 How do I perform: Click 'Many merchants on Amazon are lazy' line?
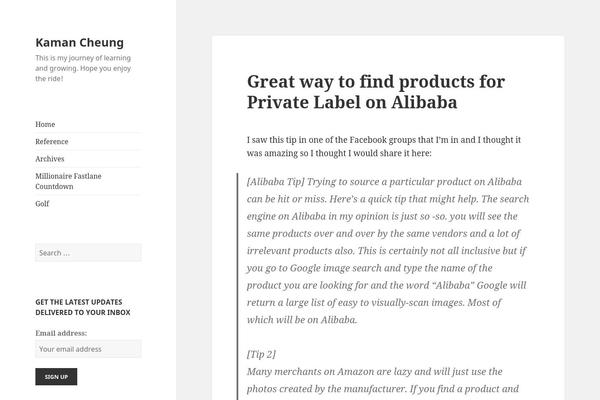click(380, 372)
